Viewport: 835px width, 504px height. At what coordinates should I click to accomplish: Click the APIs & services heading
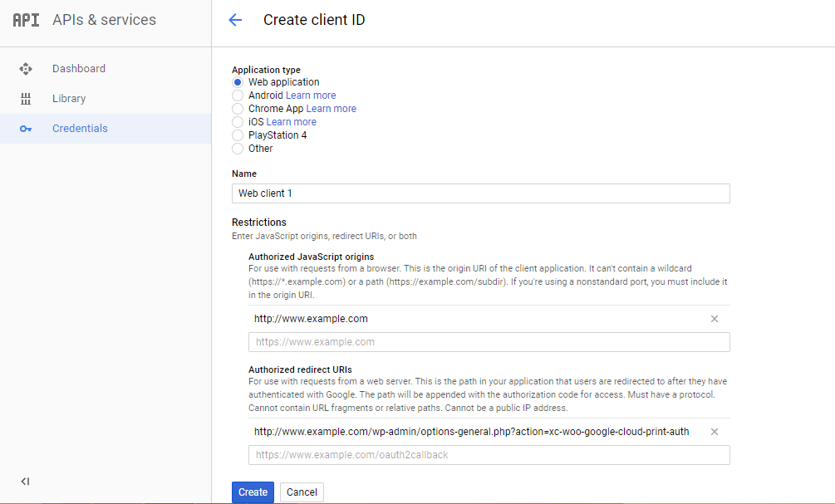coord(105,20)
